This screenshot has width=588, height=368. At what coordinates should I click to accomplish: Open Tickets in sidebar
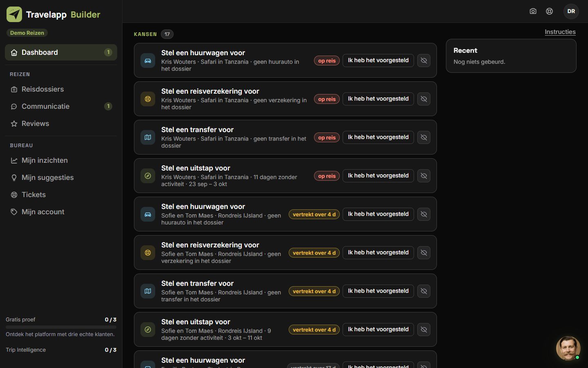[61, 195]
